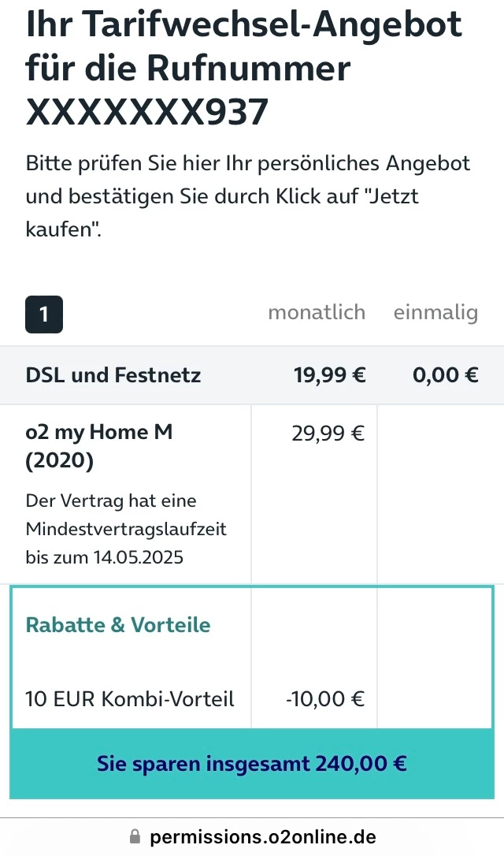Tap the Sie sparen insgesamt 240,00 € banner
Screen dimensions: 504x856
tap(252, 764)
